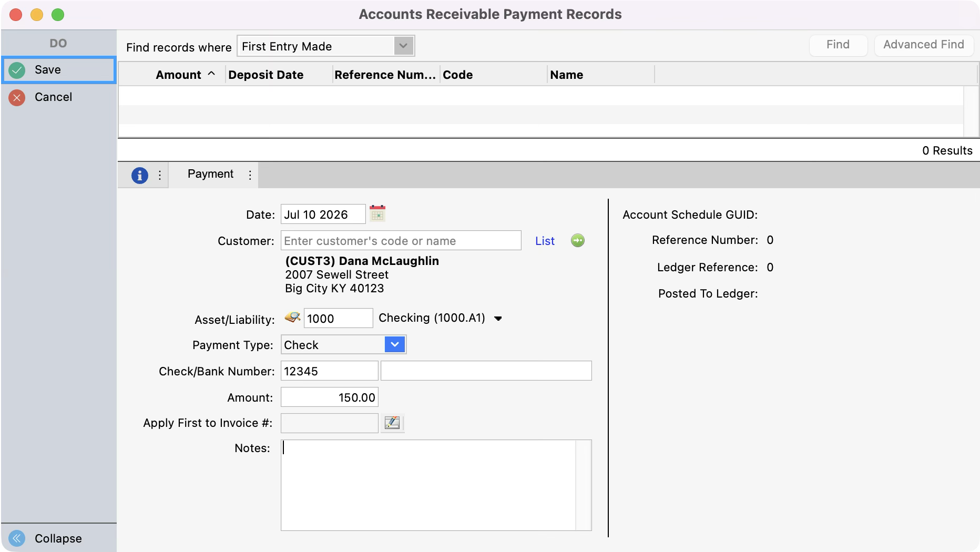Click the account lookup icon beside 1000

[x=292, y=318]
